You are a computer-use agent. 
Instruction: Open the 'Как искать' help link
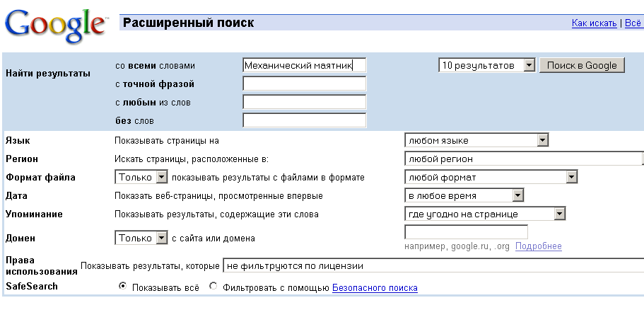point(594,23)
